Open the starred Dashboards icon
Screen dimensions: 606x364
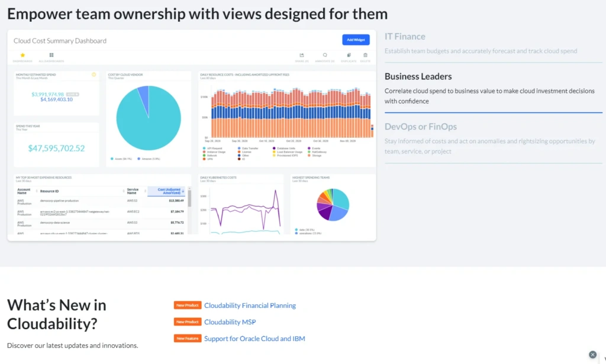coord(22,55)
